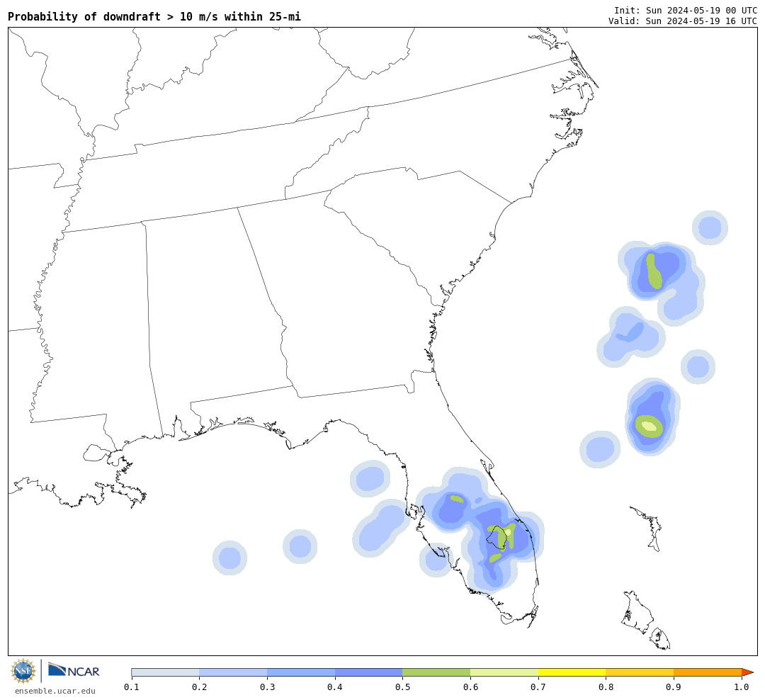Click the 0.3–0.4 blue colorbar segment
Image resolution: width=765 pixels, height=700 pixels.
(301, 672)
